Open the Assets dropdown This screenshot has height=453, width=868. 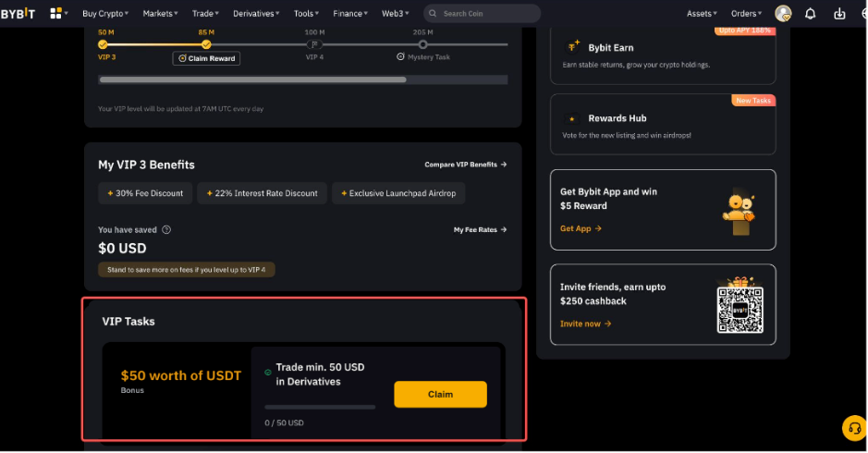pos(703,14)
